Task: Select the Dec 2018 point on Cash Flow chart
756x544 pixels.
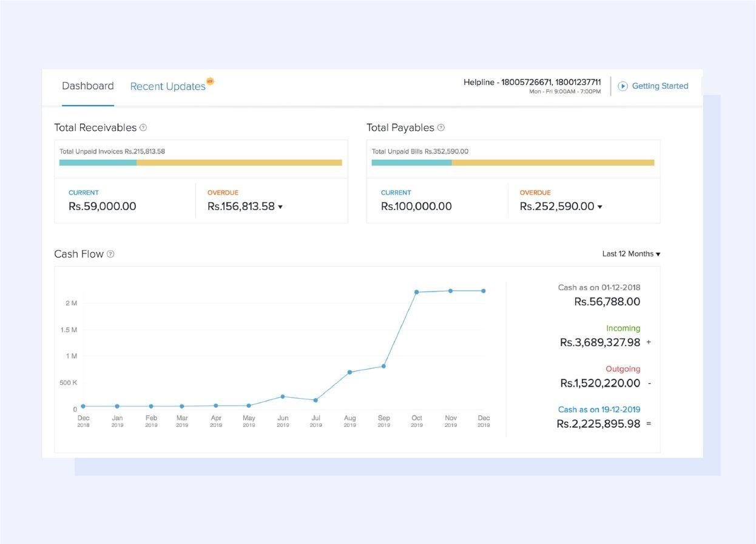Action: click(83, 406)
